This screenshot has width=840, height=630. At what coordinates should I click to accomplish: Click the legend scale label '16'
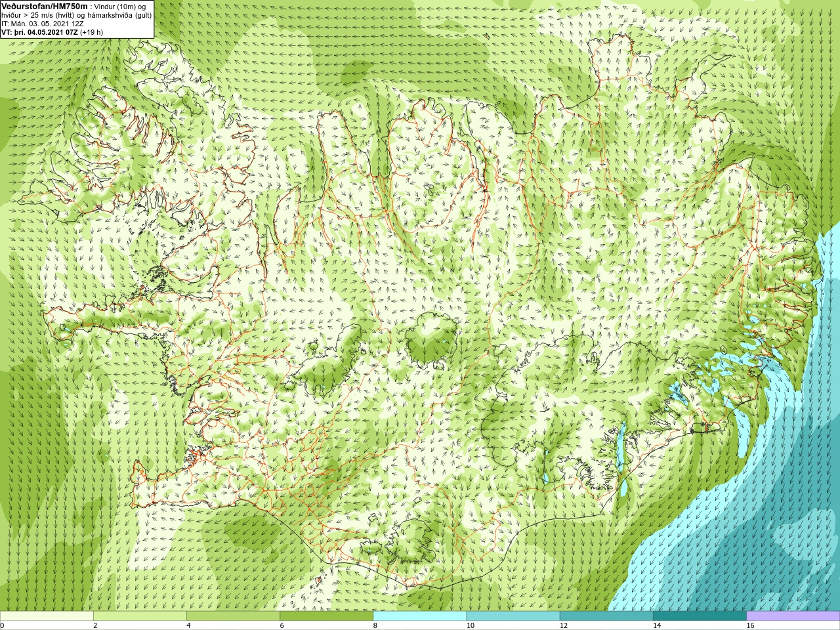[x=750, y=625]
